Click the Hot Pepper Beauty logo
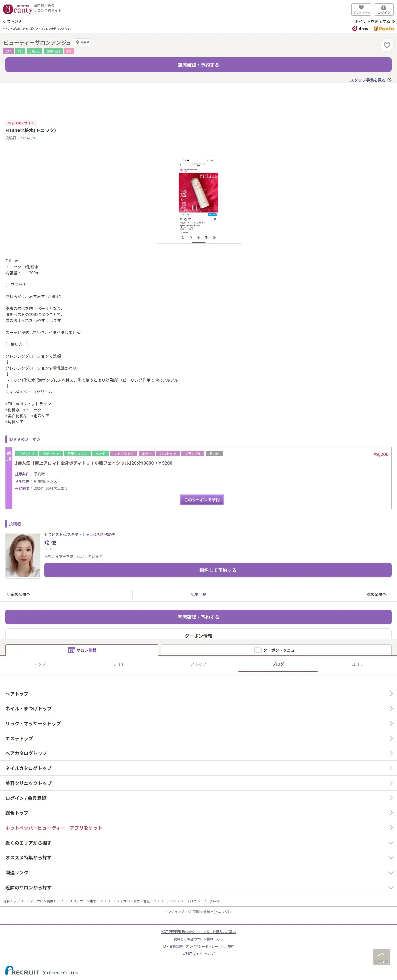This screenshot has height=980, width=397. pyautogui.click(x=18, y=9)
